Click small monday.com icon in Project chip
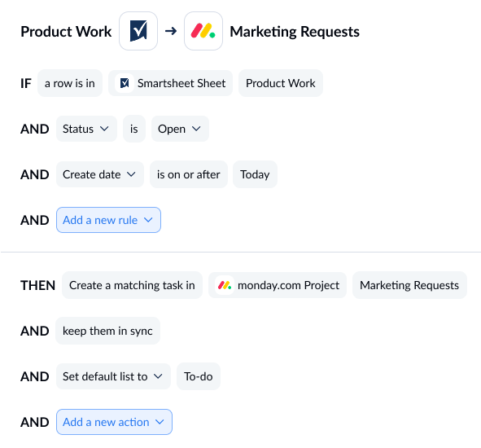Viewport: 481px width, 448px height. (225, 285)
